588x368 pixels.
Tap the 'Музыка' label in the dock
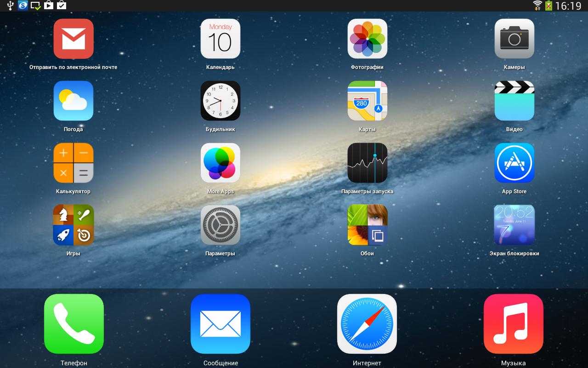(514, 363)
